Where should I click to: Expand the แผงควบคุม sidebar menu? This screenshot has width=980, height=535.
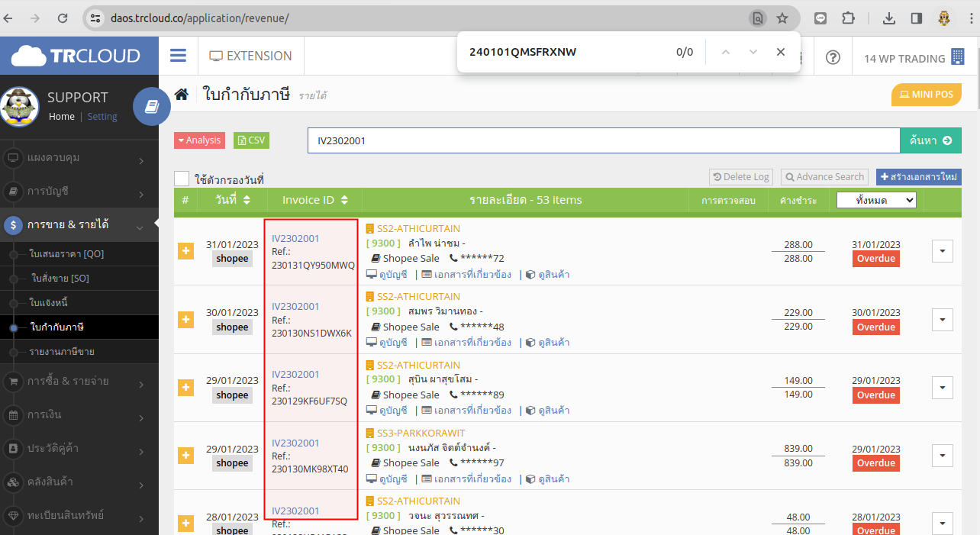[x=79, y=158]
